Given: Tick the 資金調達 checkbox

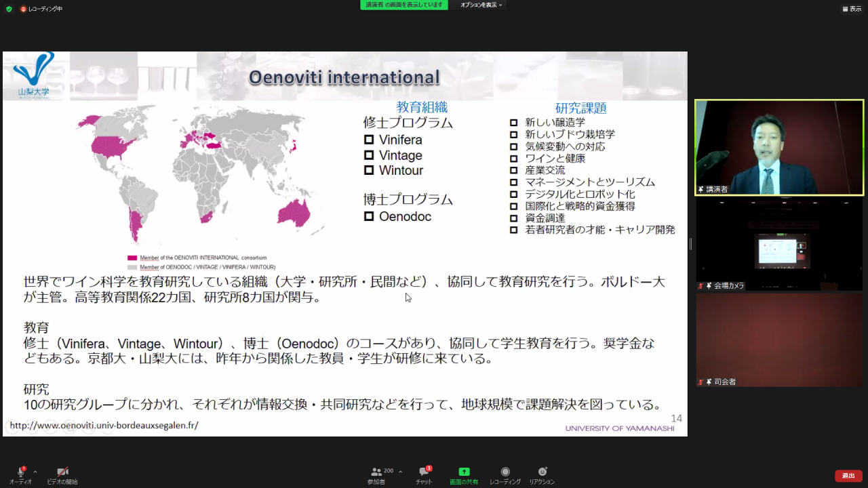Looking at the screenshot, I should (x=514, y=218).
